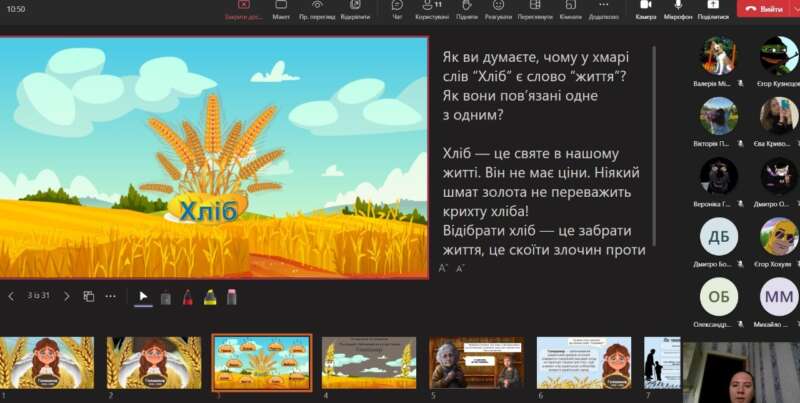Toggle private view (Пр. перегляд)
Screen dimensions: 800x403
317,9
